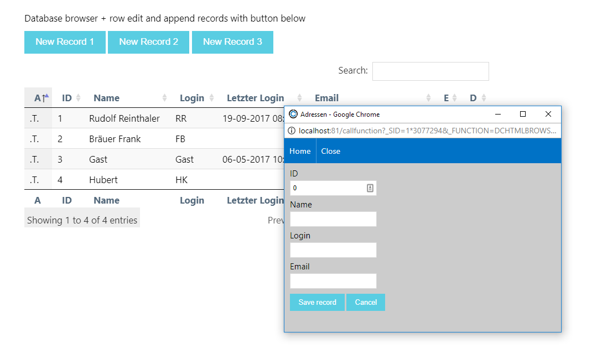Click into the Email text field

[x=333, y=281]
